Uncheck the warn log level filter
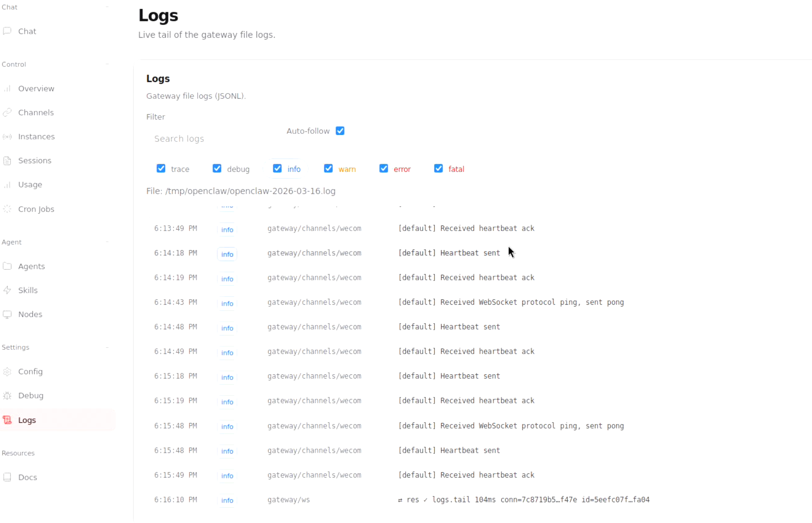This screenshot has height=523, width=812. 328,168
